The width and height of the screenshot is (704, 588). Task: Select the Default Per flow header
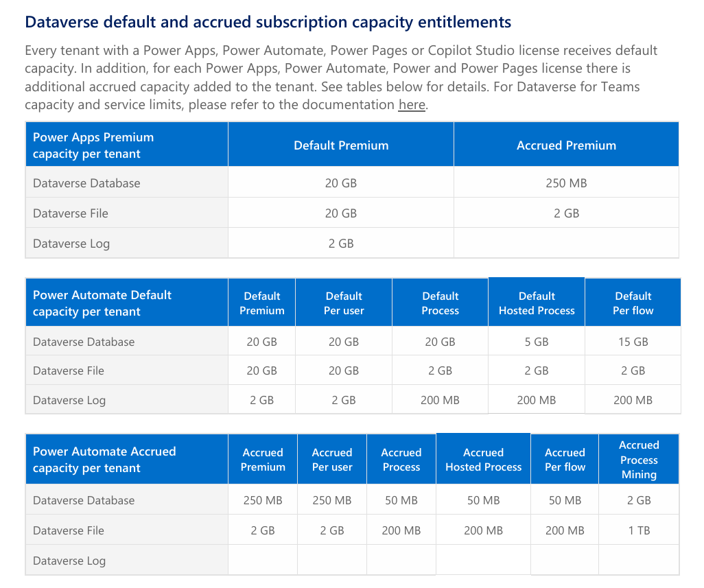click(633, 303)
